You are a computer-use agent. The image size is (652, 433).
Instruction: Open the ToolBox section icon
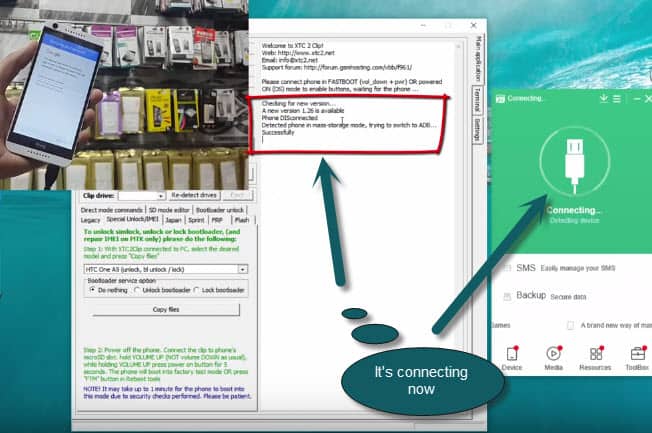(x=637, y=354)
